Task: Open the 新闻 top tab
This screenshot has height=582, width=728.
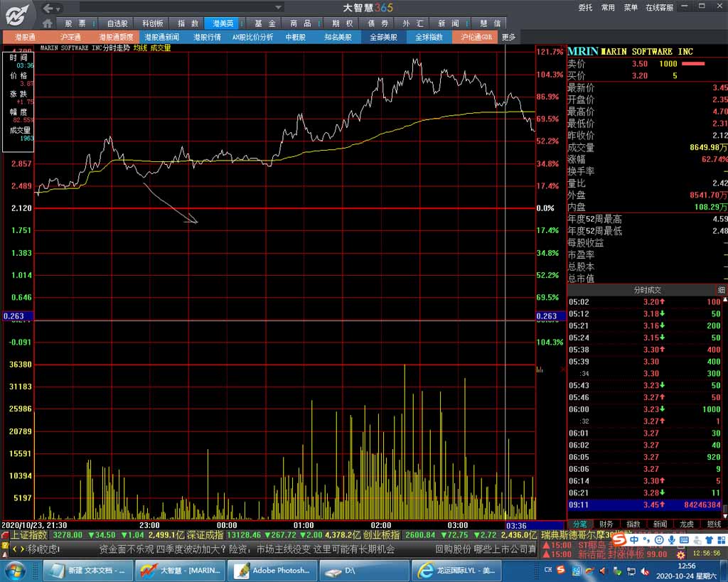Action: pyautogui.click(x=448, y=23)
